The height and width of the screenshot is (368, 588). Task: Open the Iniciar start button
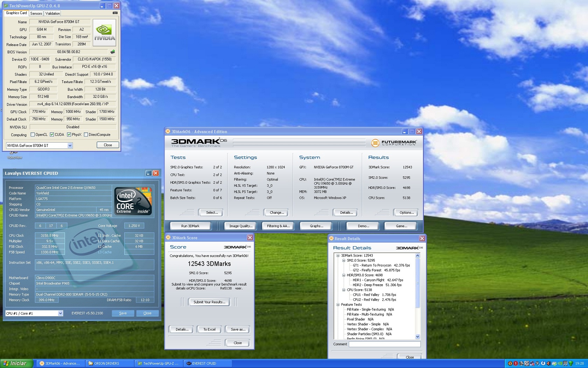[16, 363]
